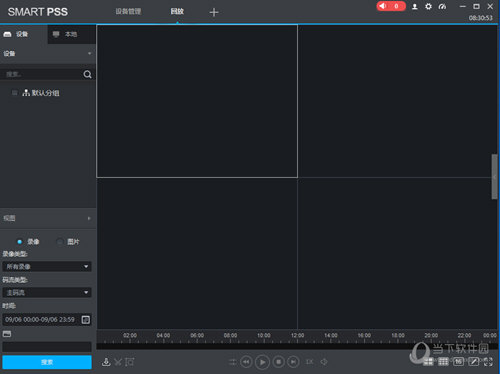Switch to 16-window layout
Image resolution: width=500 pixels, height=374 pixels.
458,362
